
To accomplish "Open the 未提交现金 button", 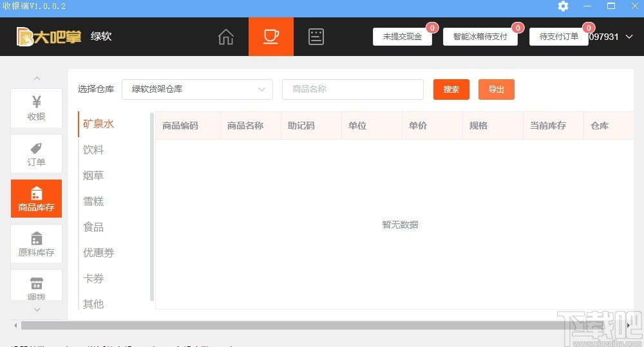I will 402,37.
